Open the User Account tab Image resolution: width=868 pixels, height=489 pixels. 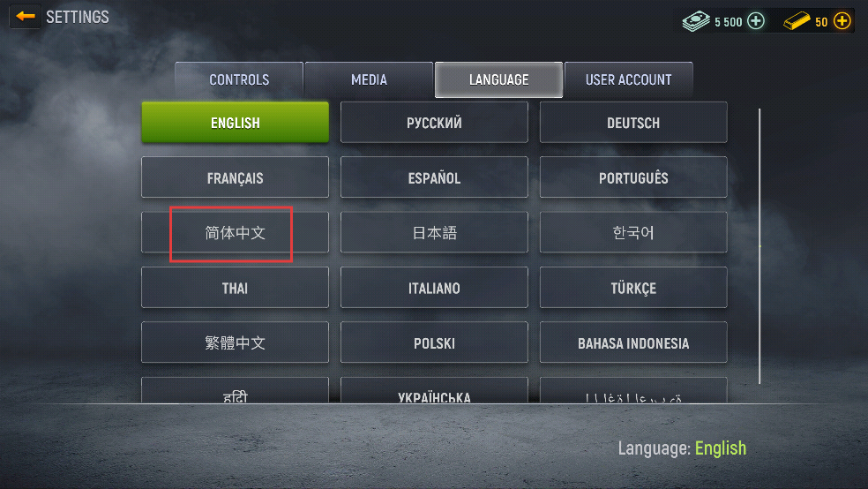pyautogui.click(x=628, y=79)
